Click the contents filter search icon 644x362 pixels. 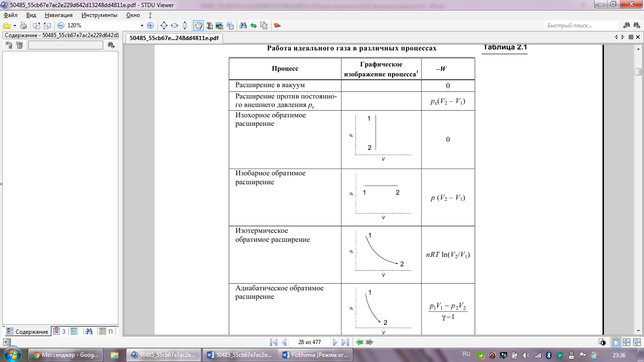111,45
